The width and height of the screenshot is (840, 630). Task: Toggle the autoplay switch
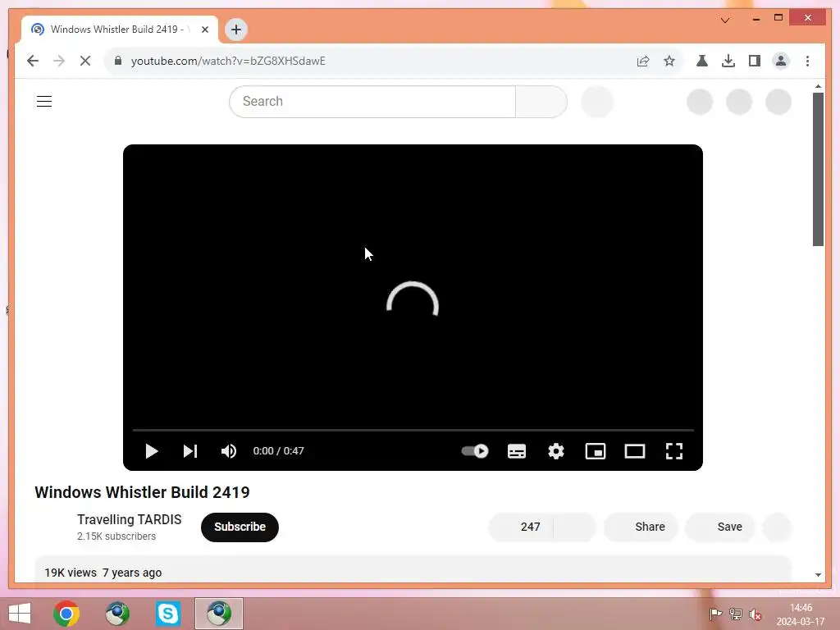tap(475, 451)
